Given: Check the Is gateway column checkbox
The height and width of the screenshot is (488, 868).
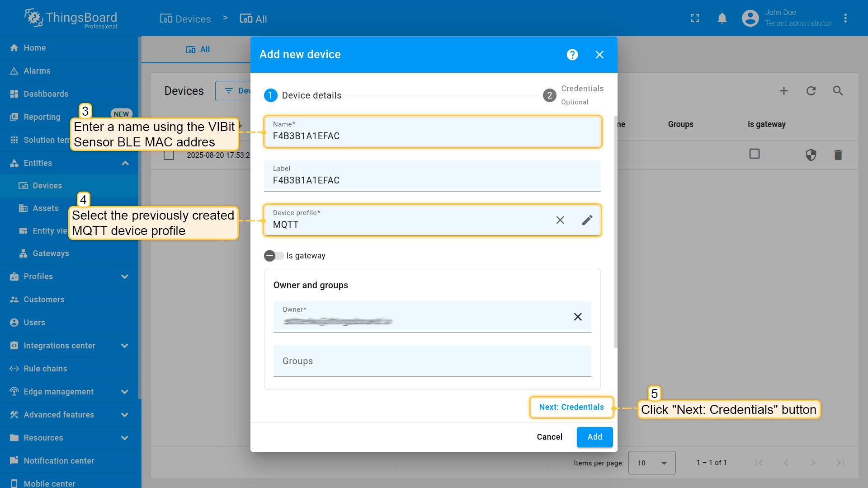Looking at the screenshot, I should click(754, 154).
